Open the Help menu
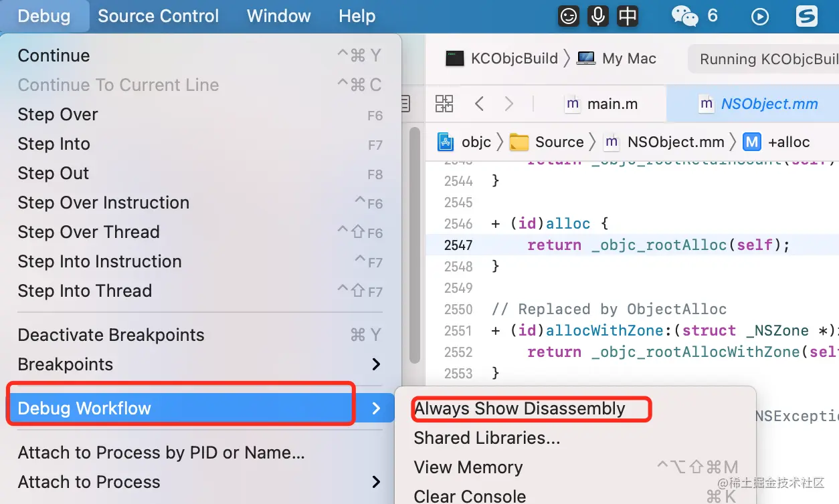The image size is (839, 504). (357, 16)
